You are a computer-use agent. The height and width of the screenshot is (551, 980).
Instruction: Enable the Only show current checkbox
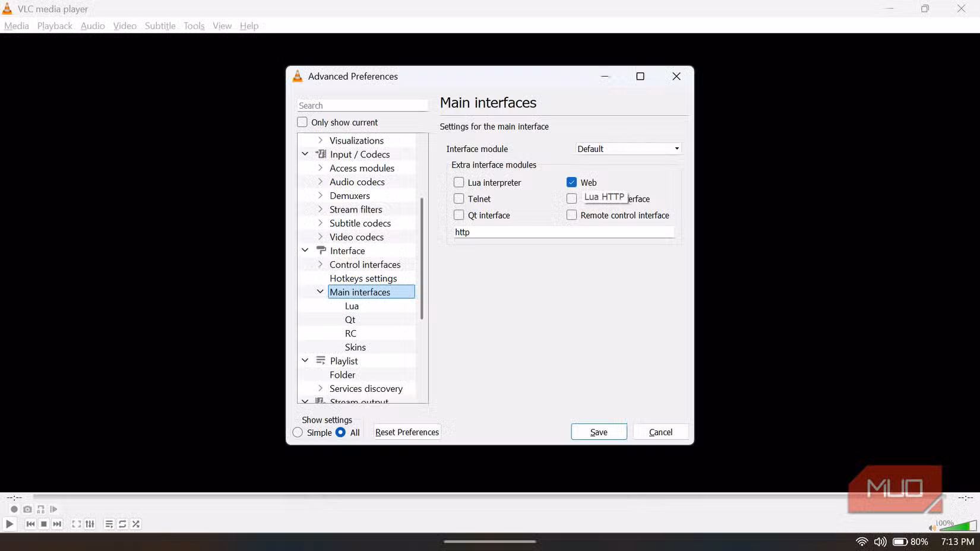pyautogui.click(x=302, y=122)
